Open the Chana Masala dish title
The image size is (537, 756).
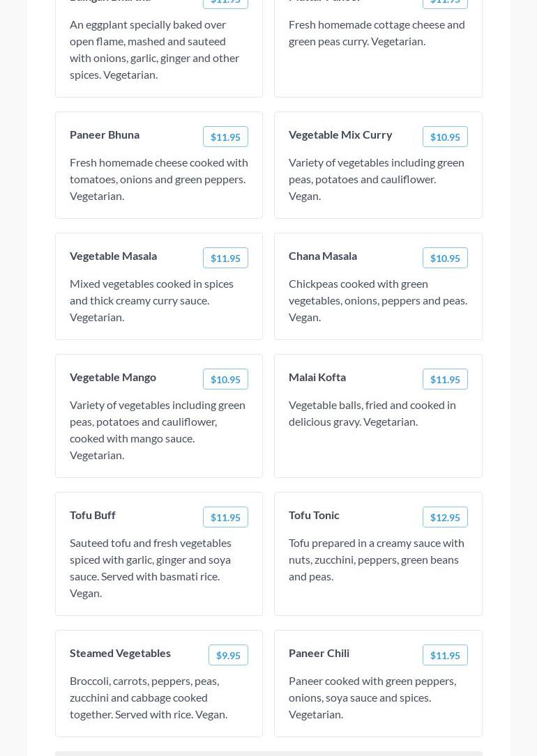pyautogui.click(x=323, y=256)
